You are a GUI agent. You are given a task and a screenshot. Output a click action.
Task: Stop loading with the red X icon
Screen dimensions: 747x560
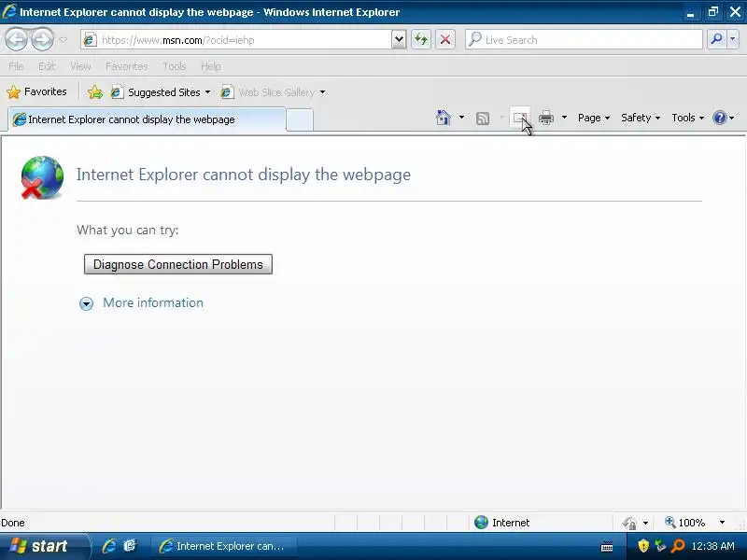[x=445, y=39]
